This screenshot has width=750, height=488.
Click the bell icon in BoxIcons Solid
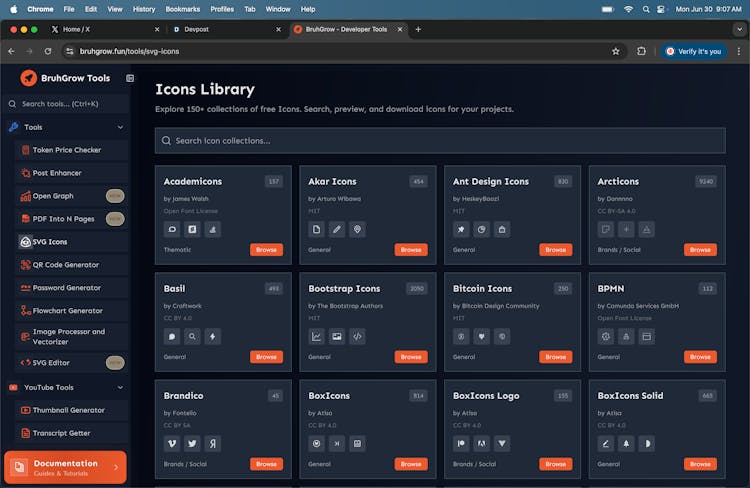pyautogui.click(x=626, y=443)
